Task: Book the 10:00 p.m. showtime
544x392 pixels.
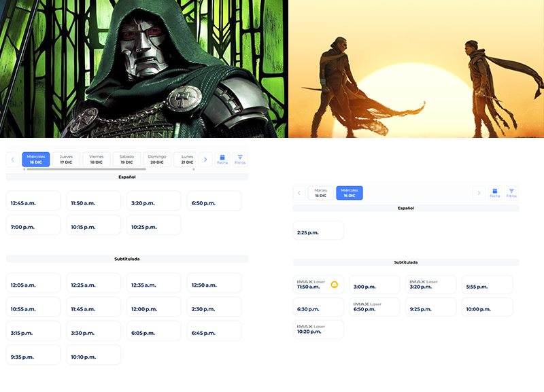Action: pyautogui.click(x=487, y=307)
